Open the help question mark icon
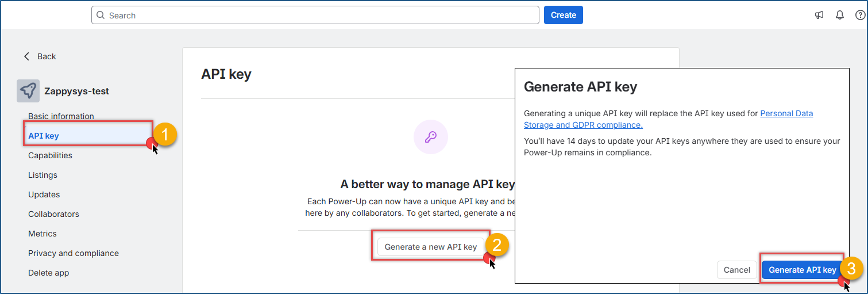 (x=860, y=15)
